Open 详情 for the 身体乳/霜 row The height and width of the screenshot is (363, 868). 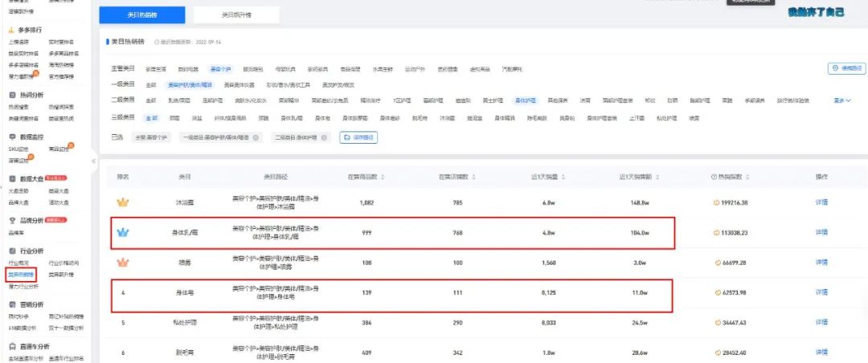point(821,232)
